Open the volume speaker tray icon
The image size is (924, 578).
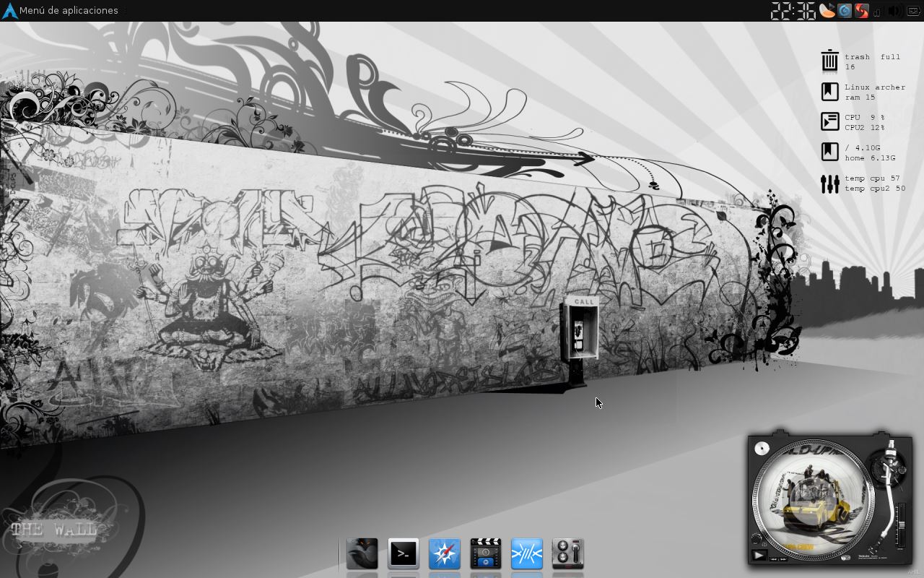894,11
